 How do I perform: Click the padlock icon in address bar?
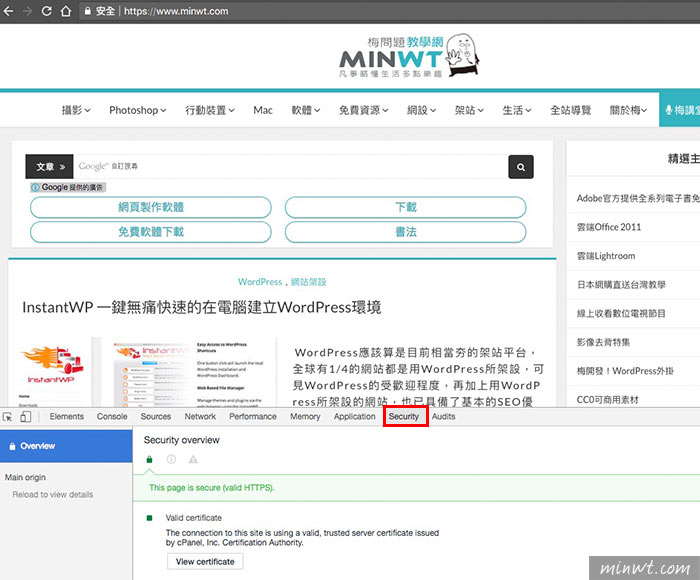88,11
